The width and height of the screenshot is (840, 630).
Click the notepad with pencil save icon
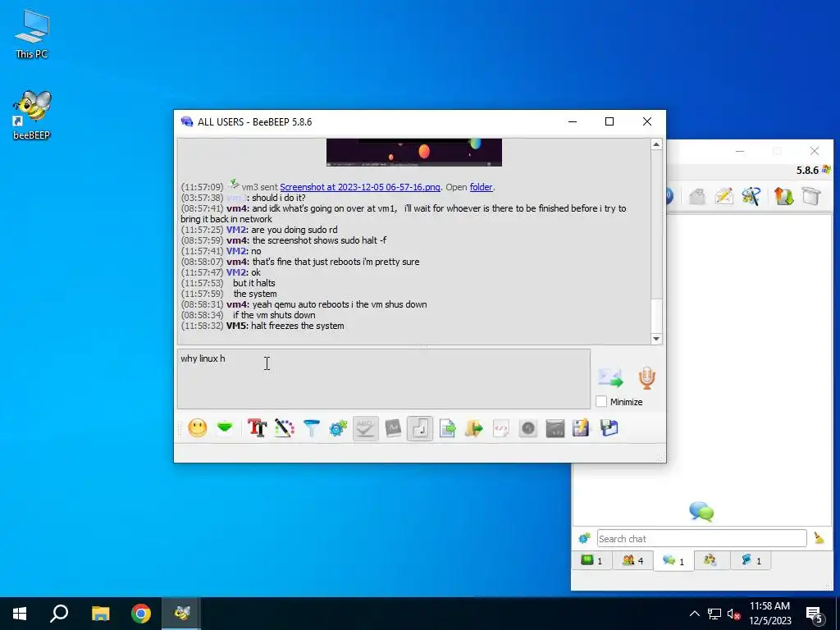coord(582,428)
